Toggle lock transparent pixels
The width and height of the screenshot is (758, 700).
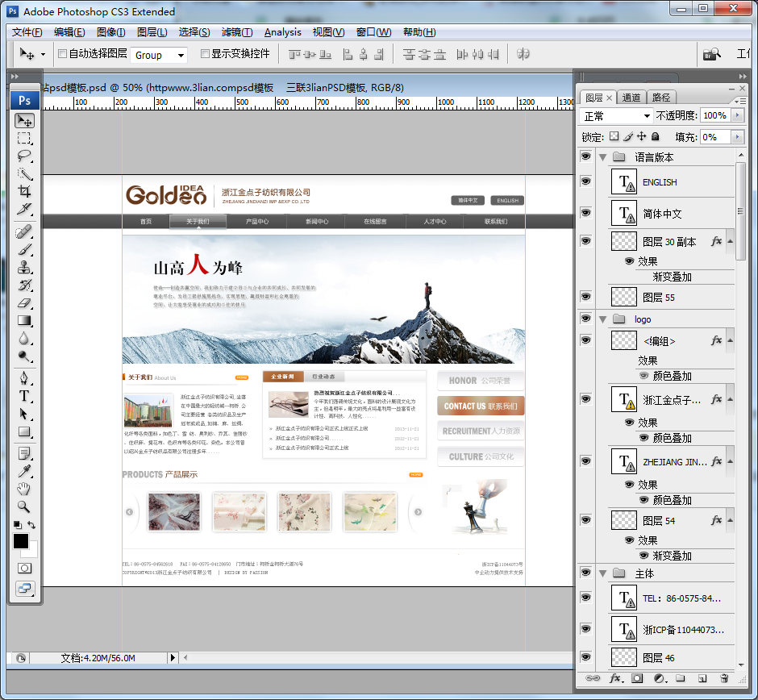tap(614, 136)
